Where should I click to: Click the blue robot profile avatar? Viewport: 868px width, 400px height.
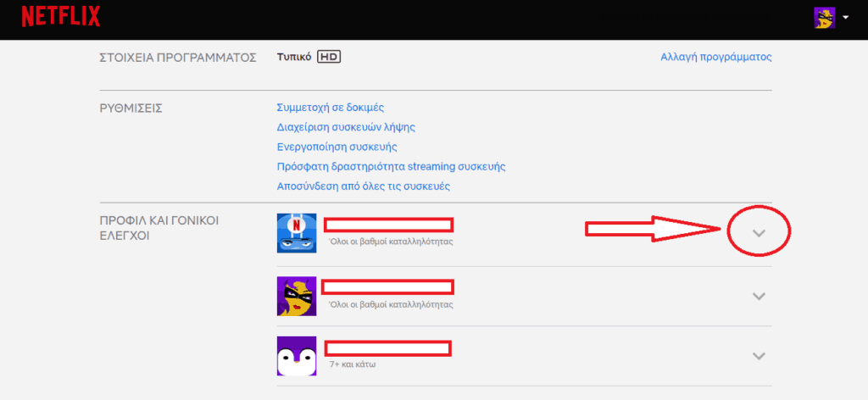click(297, 233)
